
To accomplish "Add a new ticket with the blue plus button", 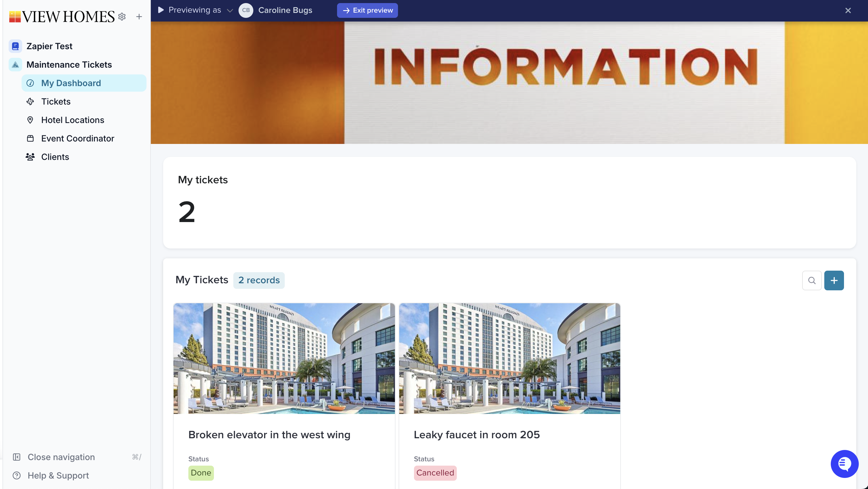I will coord(834,280).
